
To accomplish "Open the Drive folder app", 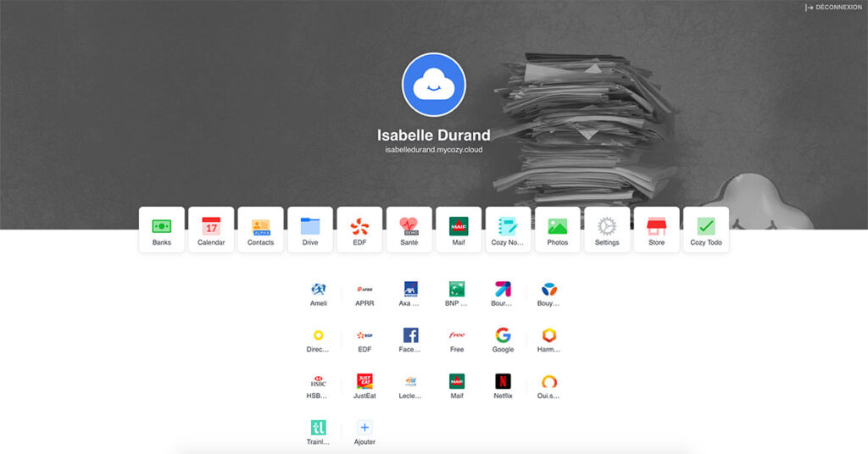I will [x=310, y=230].
